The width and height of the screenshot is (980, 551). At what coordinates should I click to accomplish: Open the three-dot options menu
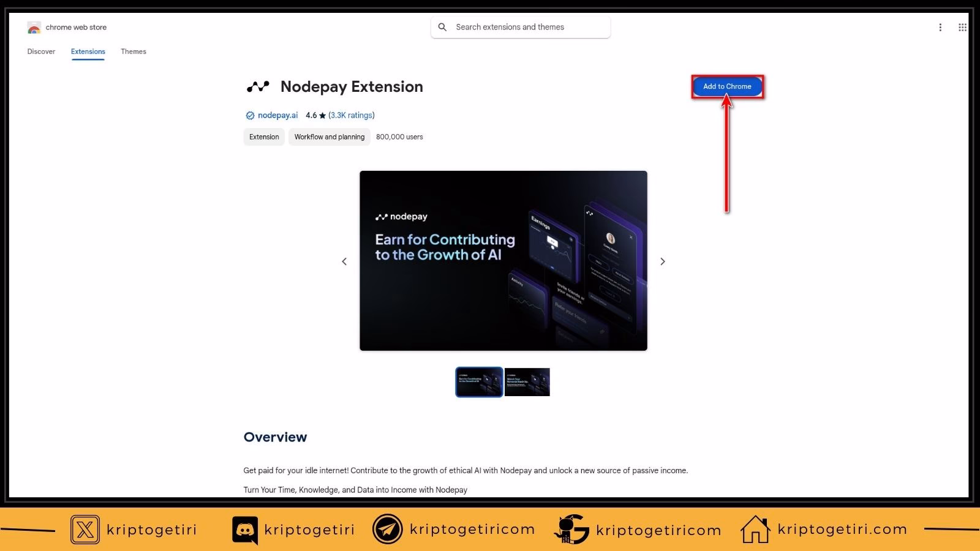[x=940, y=27]
